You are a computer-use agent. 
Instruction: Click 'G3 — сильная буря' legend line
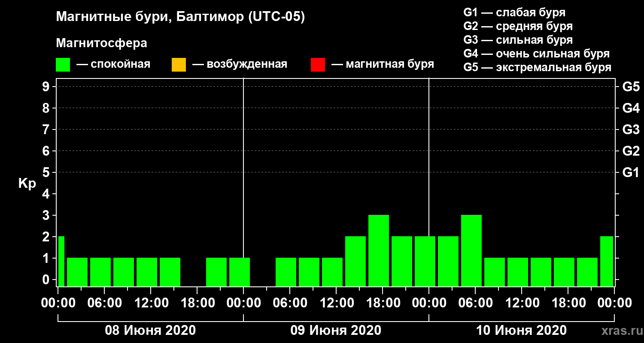coord(518,40)
